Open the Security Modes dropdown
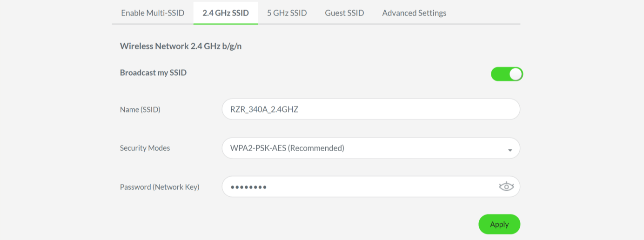The width and height of the screenshot is (644, 240). [x=370, y=148]
